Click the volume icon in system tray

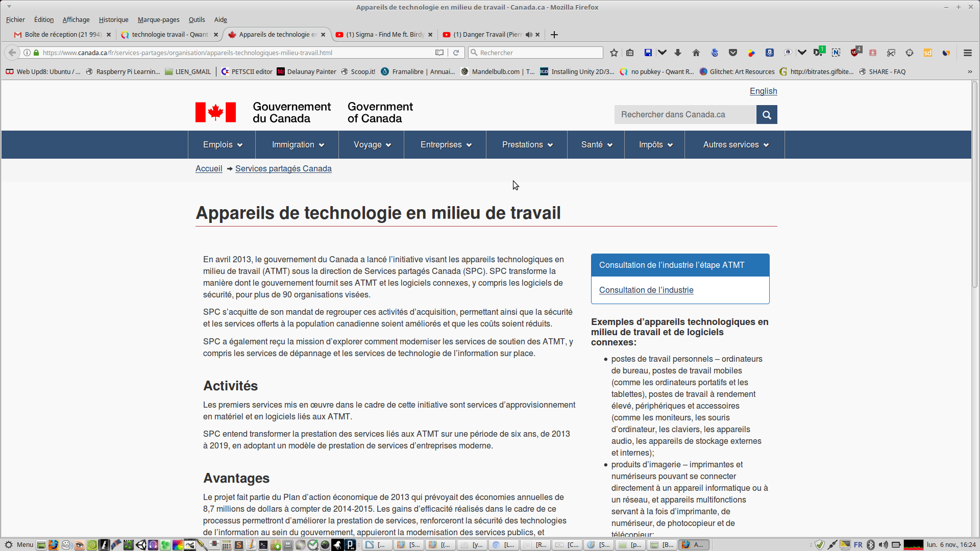pyautogui.click(x=884, y=545)
